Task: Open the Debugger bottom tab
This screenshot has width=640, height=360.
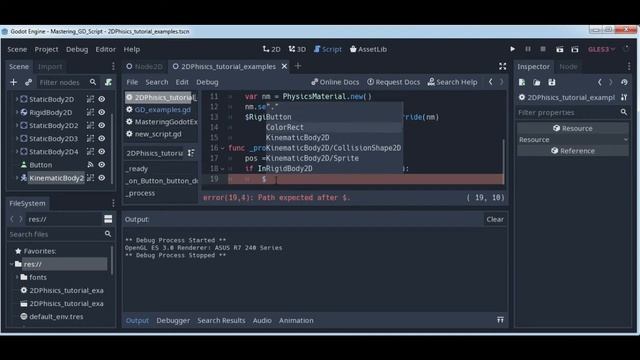Action: (173, 320)
